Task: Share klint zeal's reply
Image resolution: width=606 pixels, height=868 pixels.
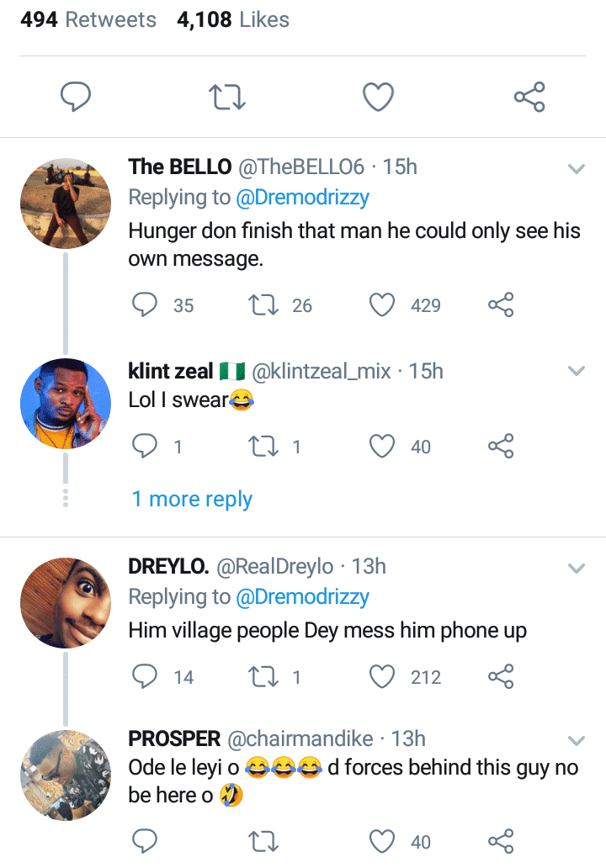Action: (x=501, y=447)
